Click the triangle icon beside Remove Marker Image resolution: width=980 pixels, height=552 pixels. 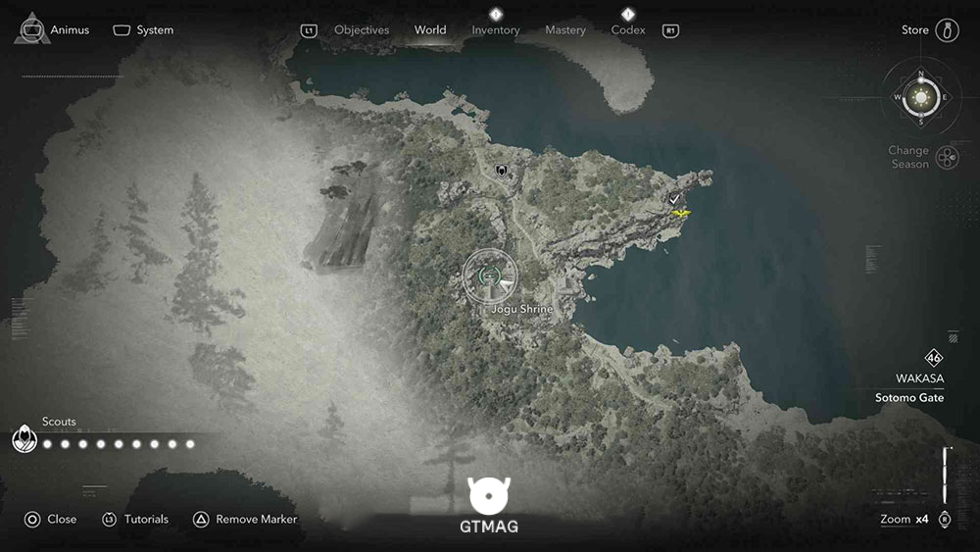pyautogui.click(x=201, y=520)
